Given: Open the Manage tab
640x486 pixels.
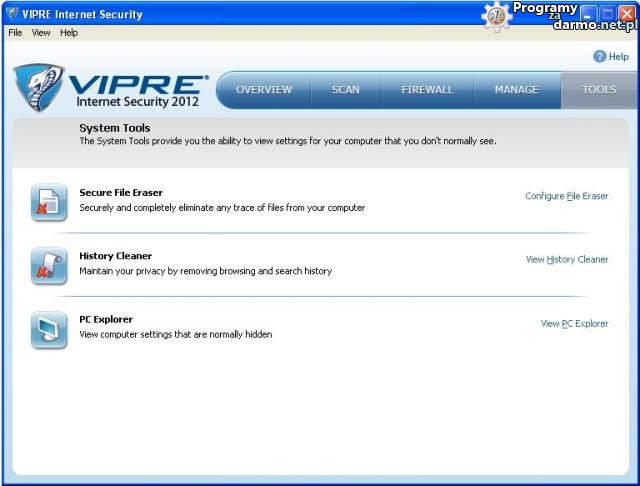Looking at the screenshot, I should coord(516,90).
